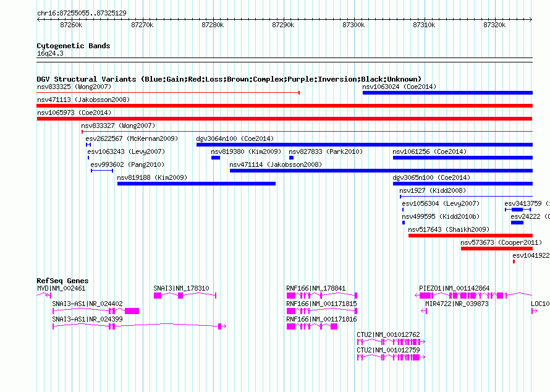Screen dimensions: 550x392
Task: Click the Cytogenetic Bands track title
Action: tap(74, 46)
